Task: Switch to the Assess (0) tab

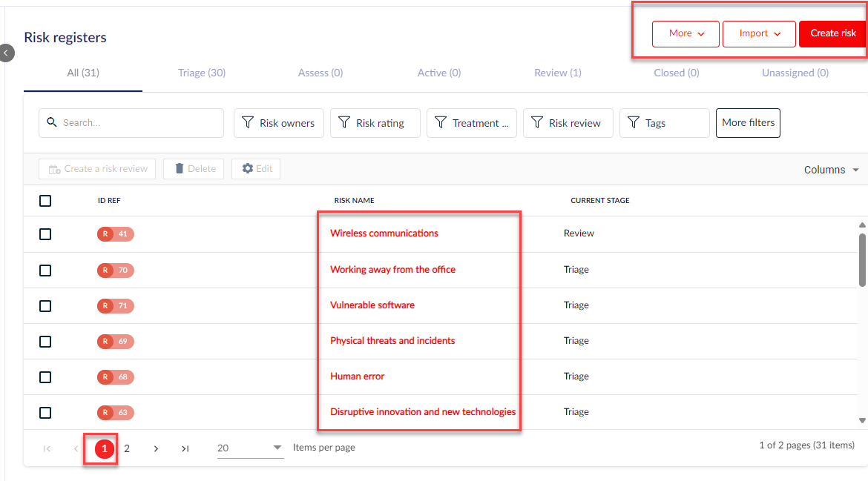Action: tap(320, 73)
